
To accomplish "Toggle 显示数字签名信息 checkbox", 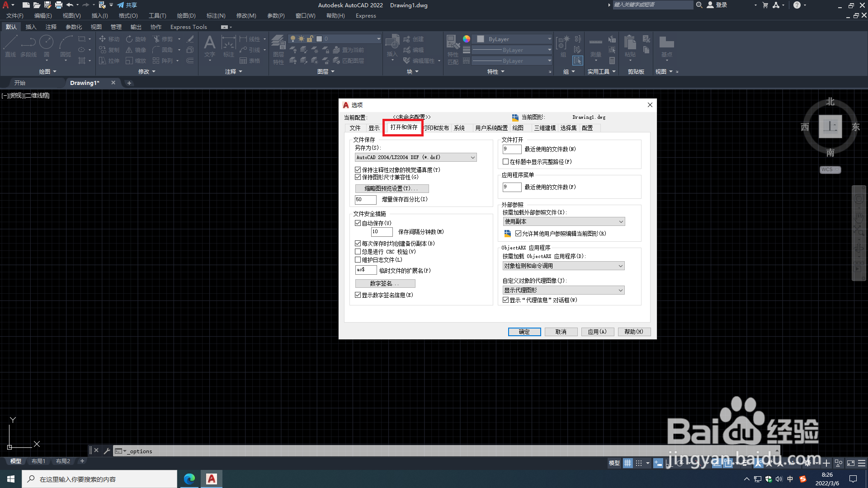I will coord(358,295).
